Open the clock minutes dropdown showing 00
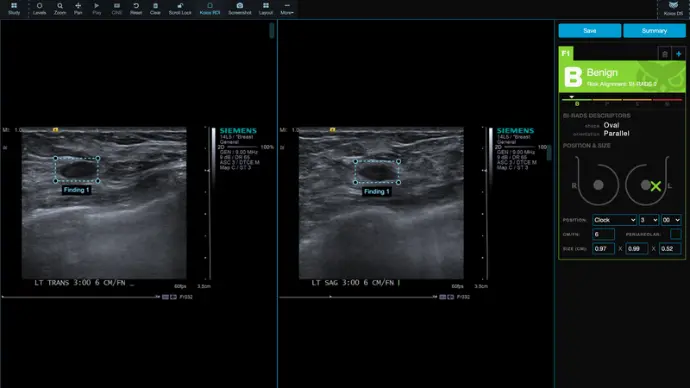Screen dimensions: 690x388 (x=671, y=220)
